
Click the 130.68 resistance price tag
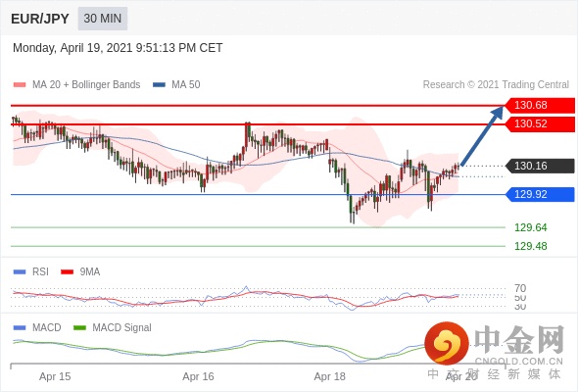[x=540, y=105]
